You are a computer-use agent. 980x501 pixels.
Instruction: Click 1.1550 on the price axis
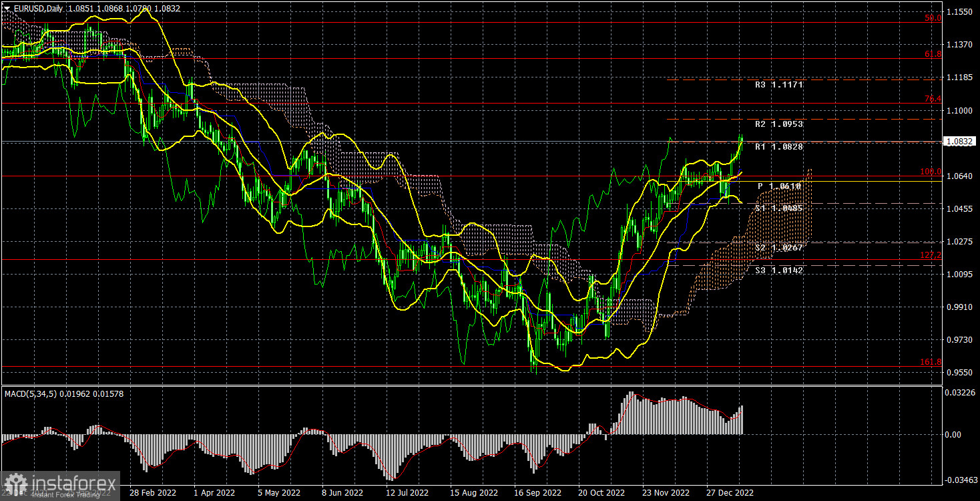click(x=961, y=12)
